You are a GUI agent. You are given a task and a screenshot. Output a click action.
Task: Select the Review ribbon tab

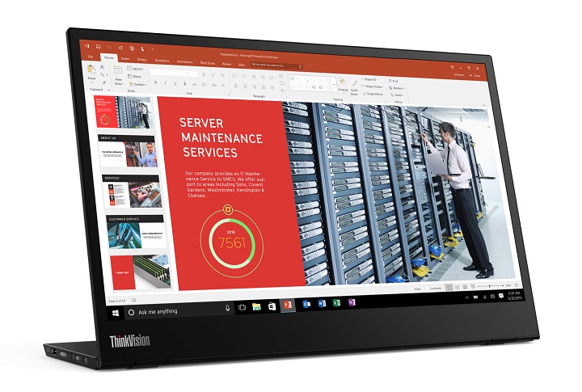click(226, 64)
